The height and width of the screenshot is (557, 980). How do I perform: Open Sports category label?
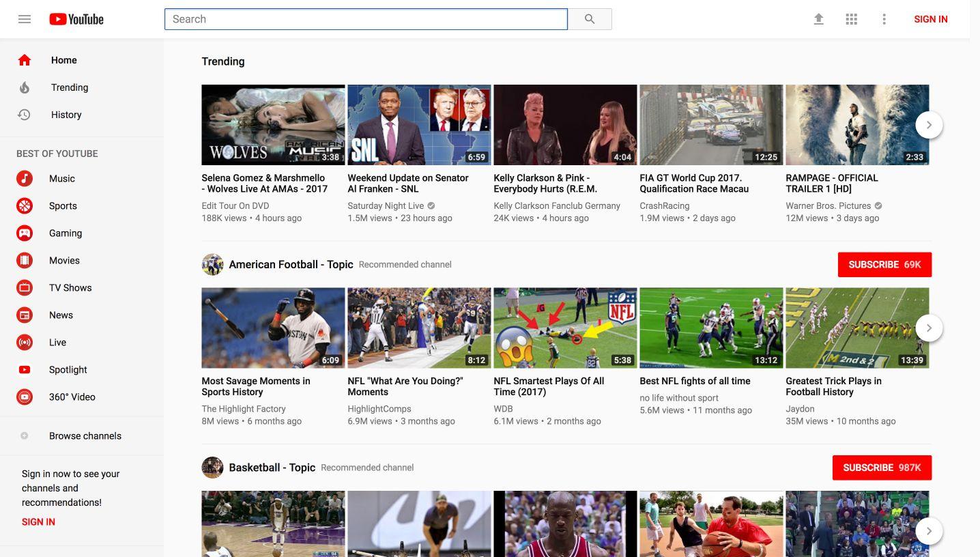(63, 205)
